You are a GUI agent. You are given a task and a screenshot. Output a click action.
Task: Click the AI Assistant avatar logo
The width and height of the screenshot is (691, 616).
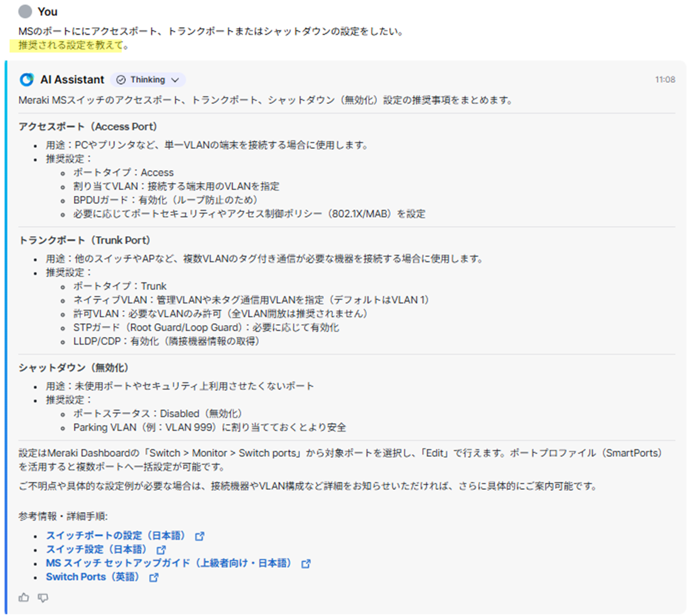point(26,79)
